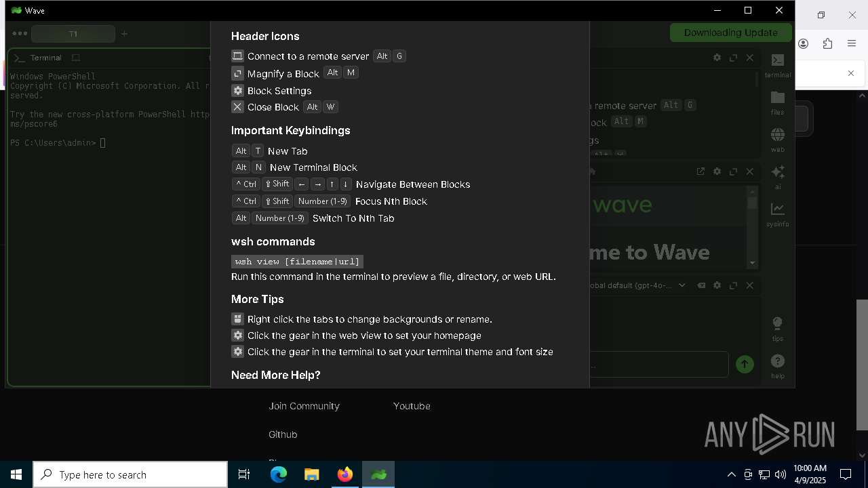Open settings gear of the AI block

coord(717,285)
